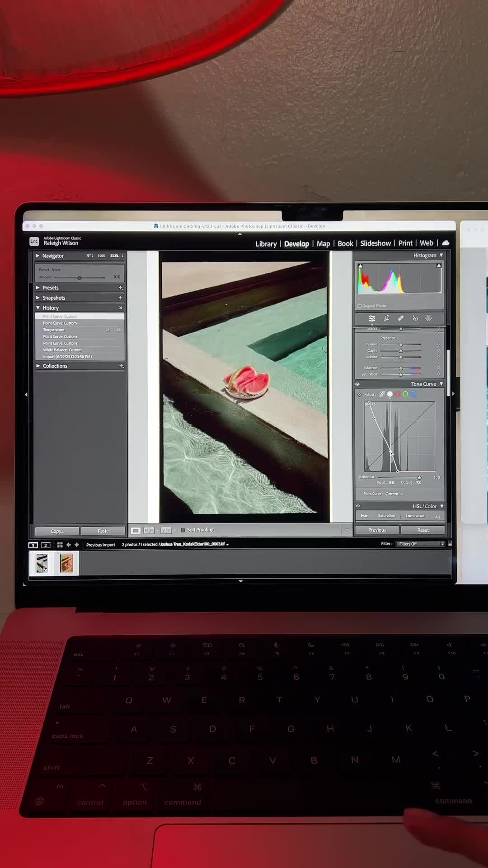Collapse the Histogram panel

441,255
